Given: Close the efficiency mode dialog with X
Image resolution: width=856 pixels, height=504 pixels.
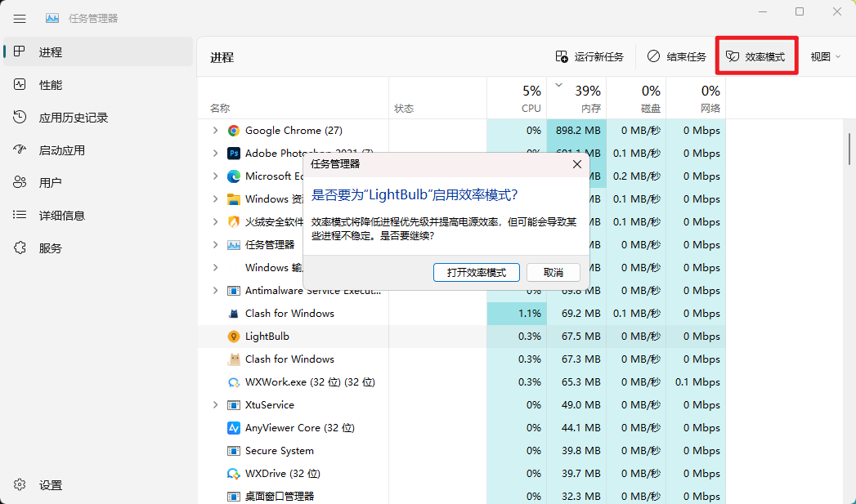Looking at the screenshot, I should tap(577, 164).
